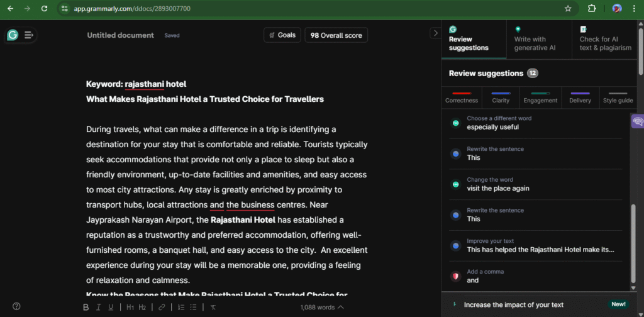Open the Grammarly home menu icon
644x317 pixels.
13,35
